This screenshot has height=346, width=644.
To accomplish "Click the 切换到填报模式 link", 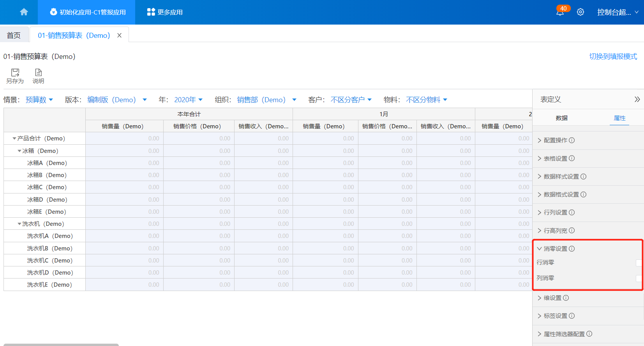I will coord(613,57).
